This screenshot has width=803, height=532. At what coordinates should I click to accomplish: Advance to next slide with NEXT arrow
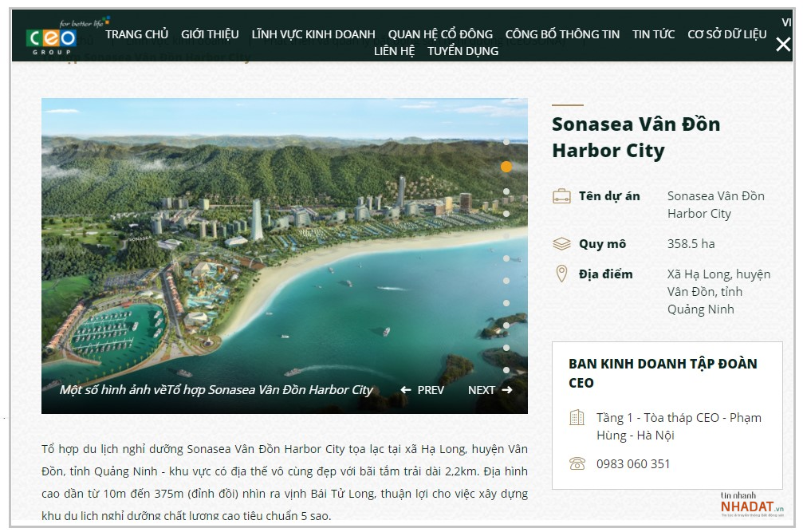pos(490,390)
